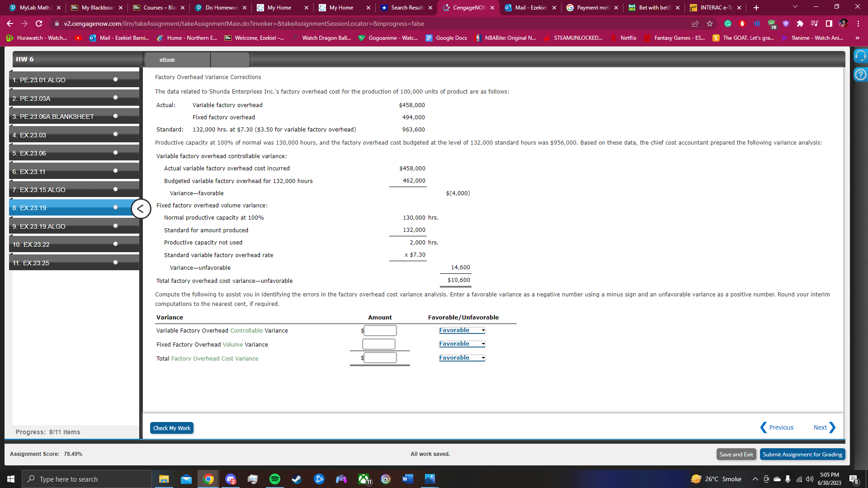Bookmark this page with star icon
The image size is (868, 488).
coord(710,23)
